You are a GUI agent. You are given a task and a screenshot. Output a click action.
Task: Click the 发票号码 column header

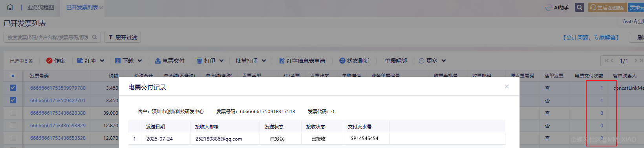pyautogui.click(x=39, y=76)
